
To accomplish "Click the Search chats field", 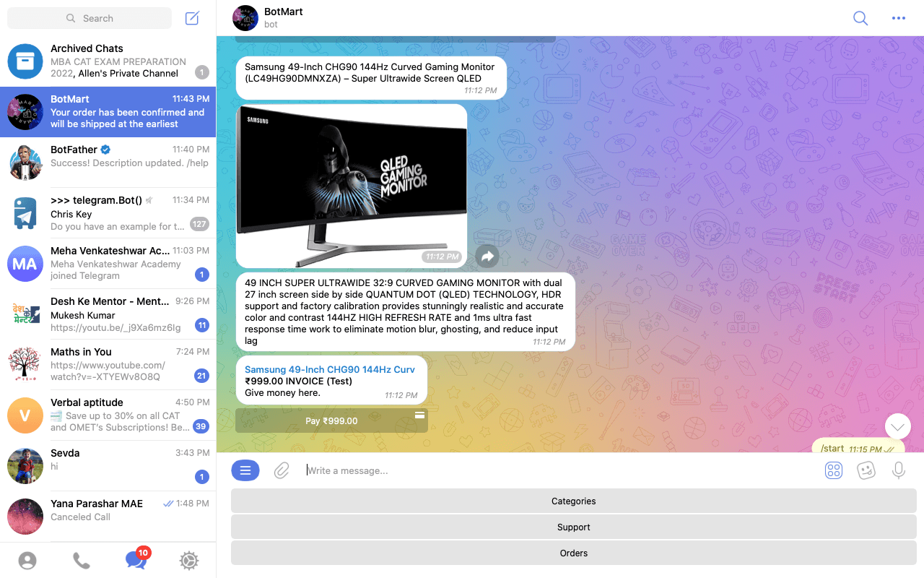I will click(x=90, y=18).
